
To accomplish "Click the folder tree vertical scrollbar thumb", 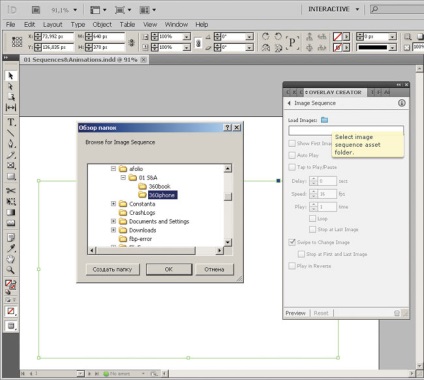I will (x=228, y=197).
